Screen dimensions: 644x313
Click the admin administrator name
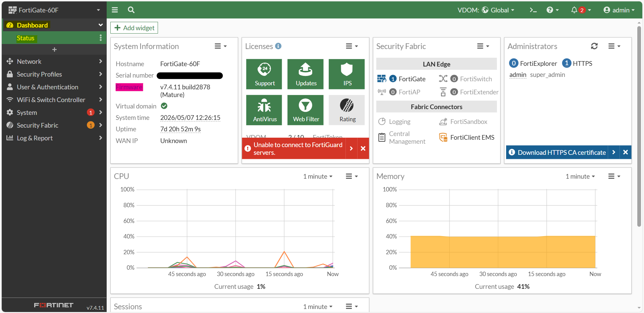pyautogui.click(x=518, y=75)
